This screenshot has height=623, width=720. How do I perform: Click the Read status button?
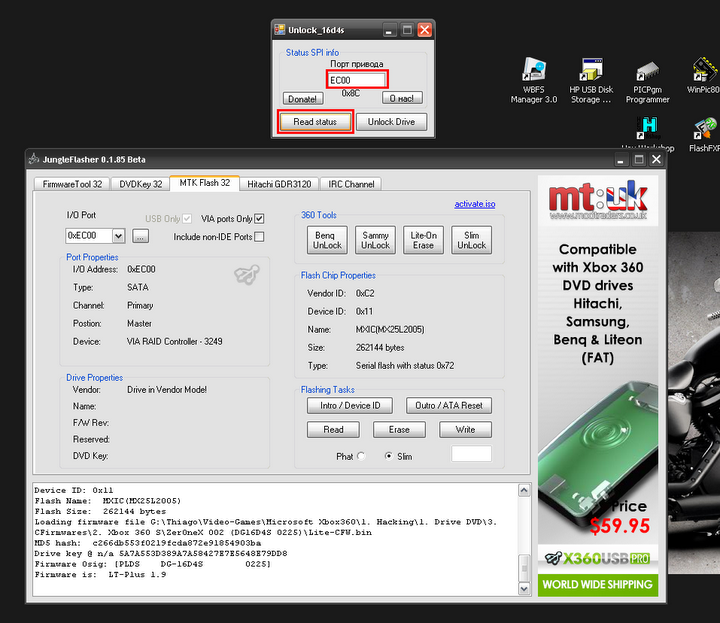(315, 122)
